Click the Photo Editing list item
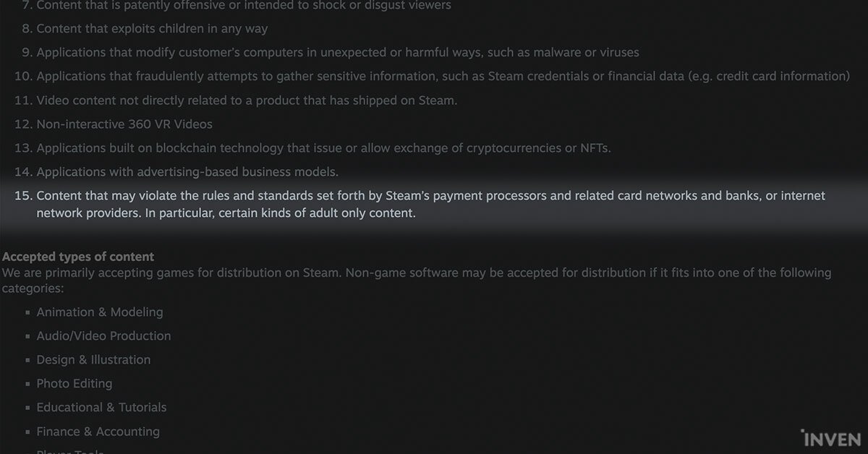This screenshot has height=454, width=868. (75, 384)
